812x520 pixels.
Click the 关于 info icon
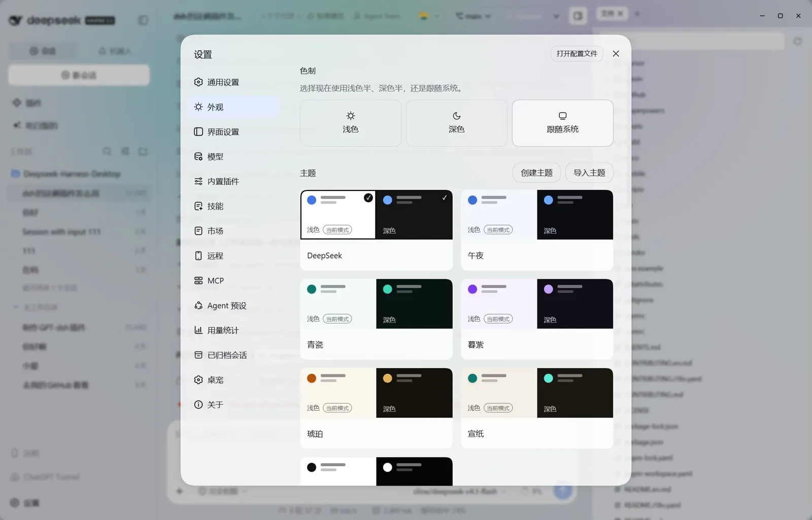coord(198,405)
